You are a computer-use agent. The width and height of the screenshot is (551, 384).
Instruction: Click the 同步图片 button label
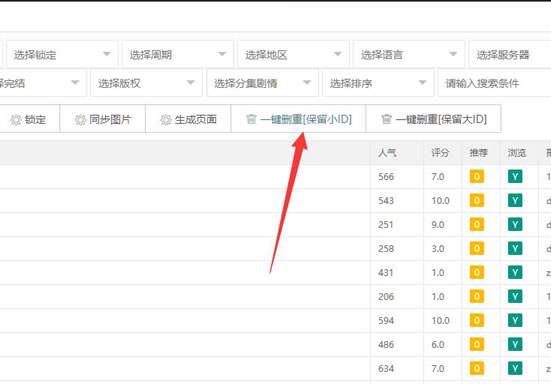point(110,120)
